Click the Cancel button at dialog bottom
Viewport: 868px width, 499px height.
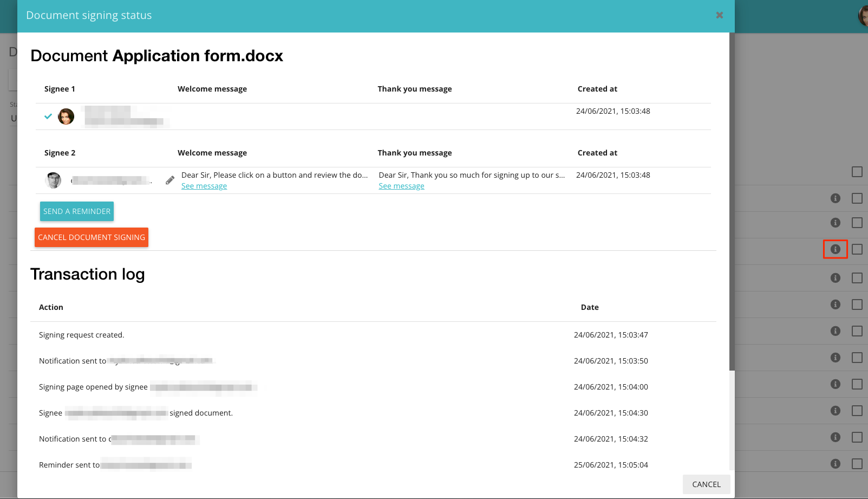(706, 484)
